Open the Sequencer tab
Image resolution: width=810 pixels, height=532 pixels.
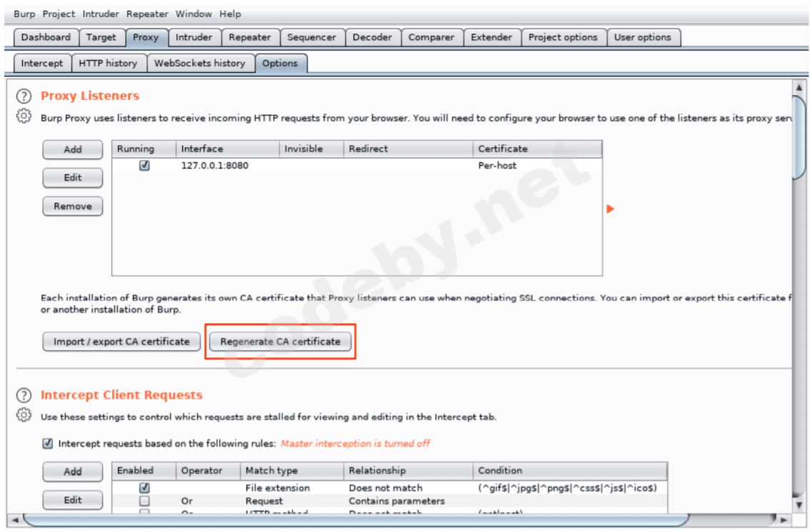coord(311,37)
